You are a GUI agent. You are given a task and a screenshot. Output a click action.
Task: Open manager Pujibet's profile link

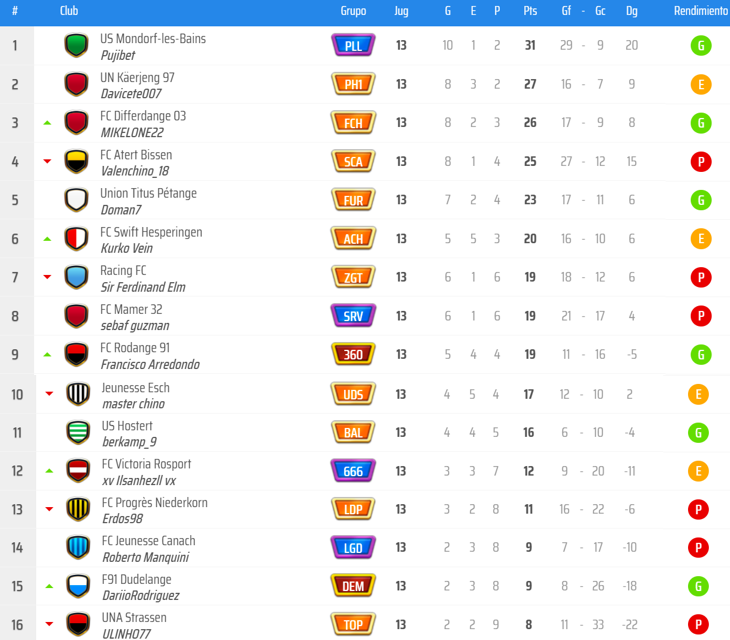coord(118,56)
